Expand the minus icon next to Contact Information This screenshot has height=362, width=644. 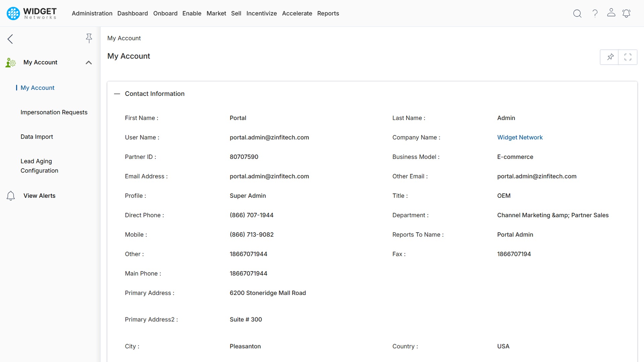pos(117,94)
